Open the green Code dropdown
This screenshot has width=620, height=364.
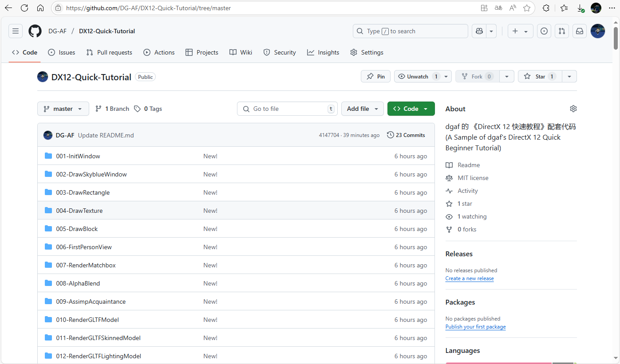tap(411, 109)
